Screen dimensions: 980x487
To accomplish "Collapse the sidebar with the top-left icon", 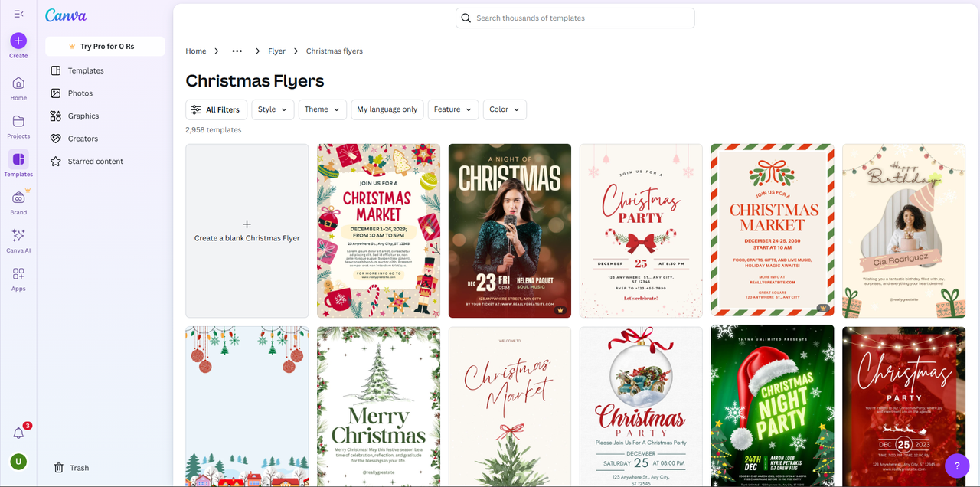I will coord(17,13).
